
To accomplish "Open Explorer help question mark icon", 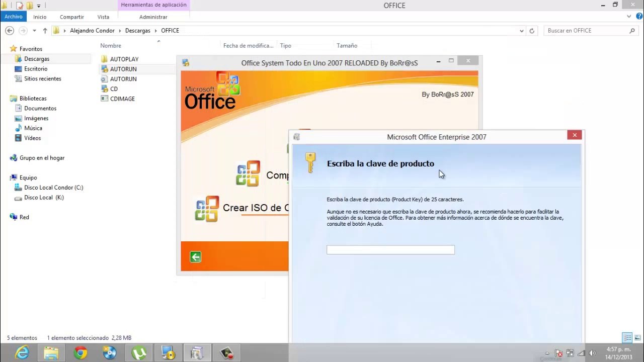I will (638, 17).
